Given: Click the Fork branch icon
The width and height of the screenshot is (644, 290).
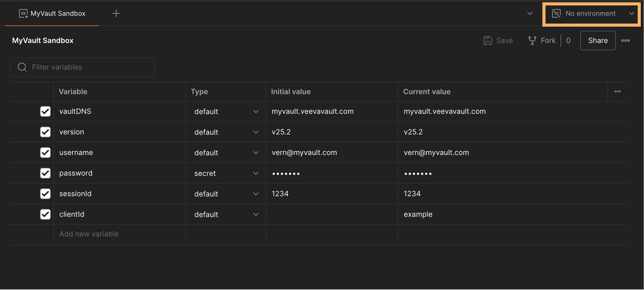Looking at the screenshot, I should 532,41.
